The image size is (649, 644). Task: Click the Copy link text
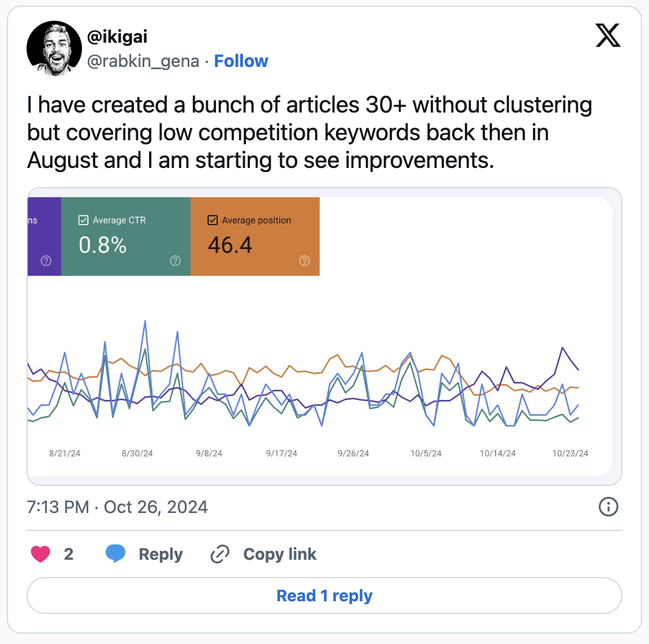click(x=279, y=554)
